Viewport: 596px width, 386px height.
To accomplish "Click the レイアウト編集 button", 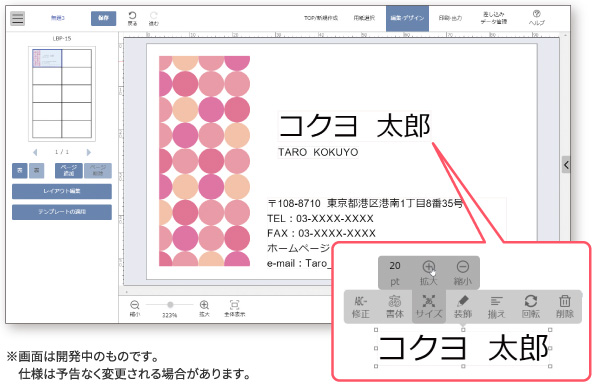I will click(62, 191).
